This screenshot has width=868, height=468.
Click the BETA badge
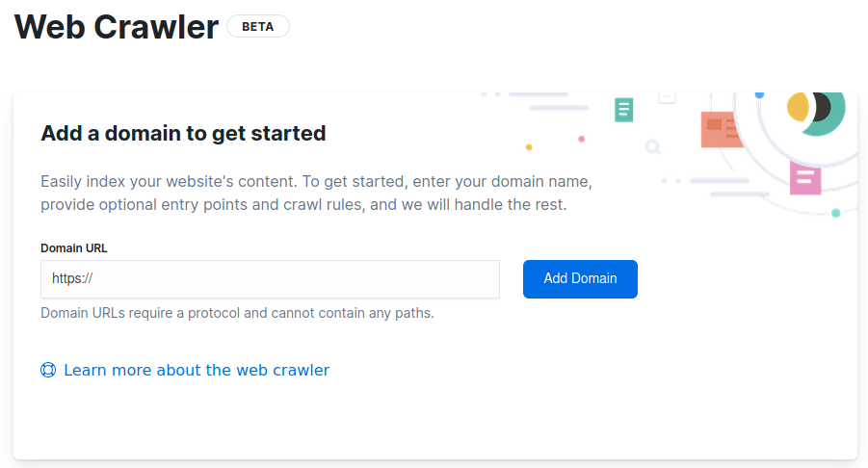(257, 26)
